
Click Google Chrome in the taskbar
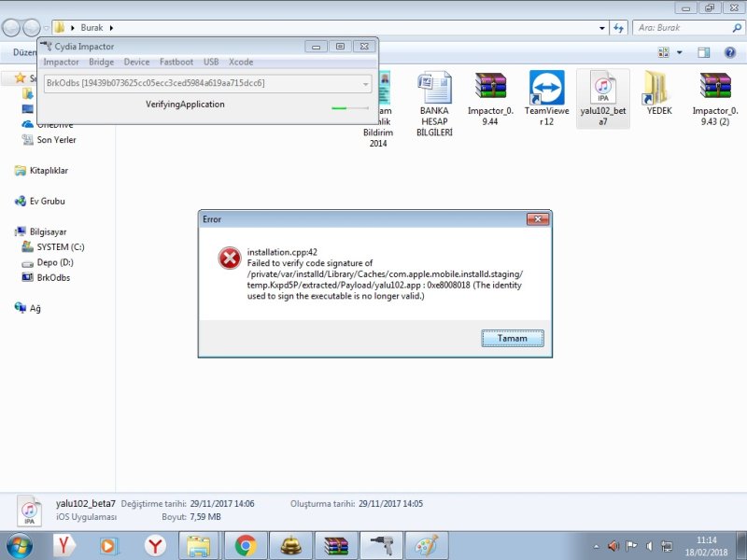246,545
